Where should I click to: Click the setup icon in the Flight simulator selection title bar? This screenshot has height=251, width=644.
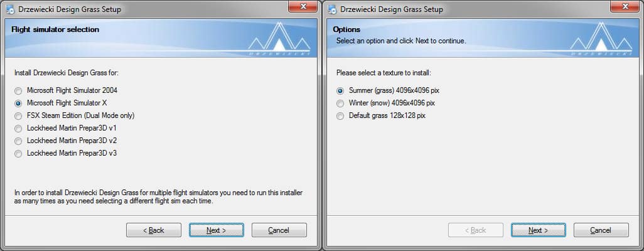[9, 9]
